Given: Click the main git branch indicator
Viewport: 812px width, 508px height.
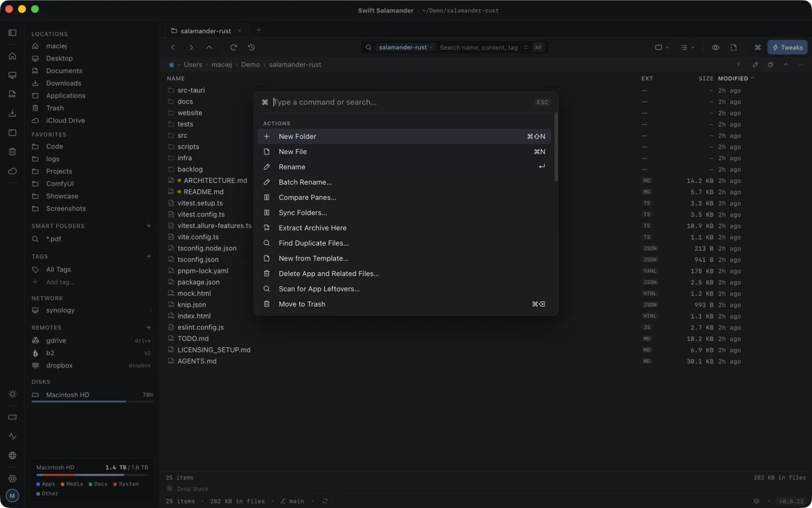Looking at the screenshot, I should tap(292, 501).
